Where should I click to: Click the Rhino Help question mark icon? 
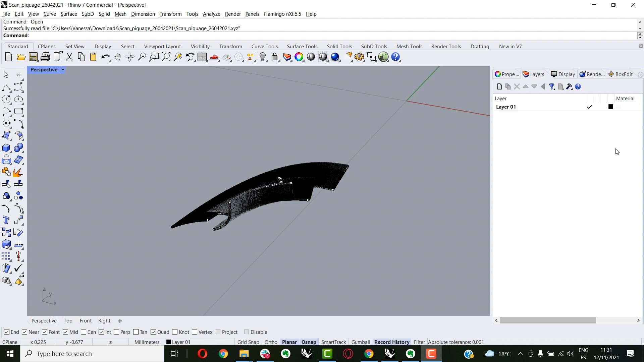(395, 57)
